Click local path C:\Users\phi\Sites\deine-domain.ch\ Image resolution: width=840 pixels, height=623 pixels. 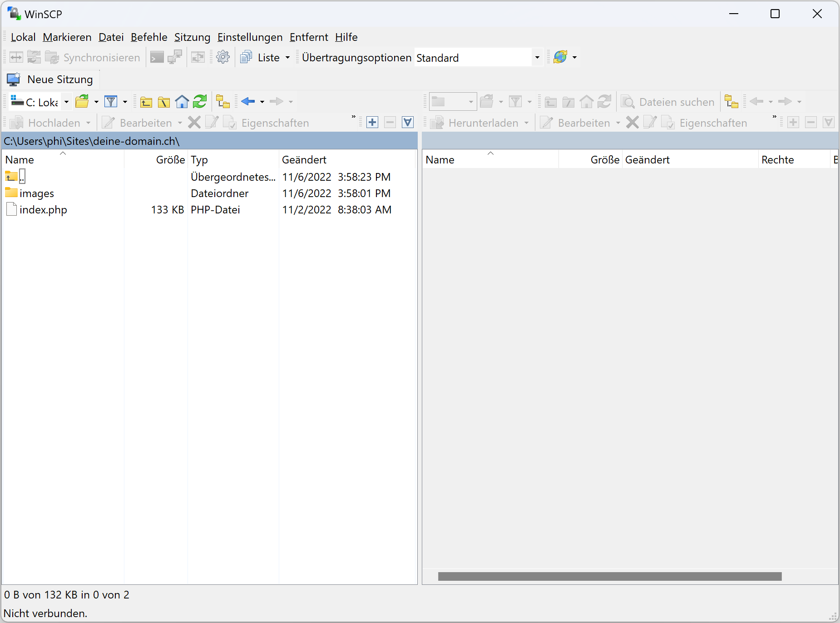click(92, 141)
